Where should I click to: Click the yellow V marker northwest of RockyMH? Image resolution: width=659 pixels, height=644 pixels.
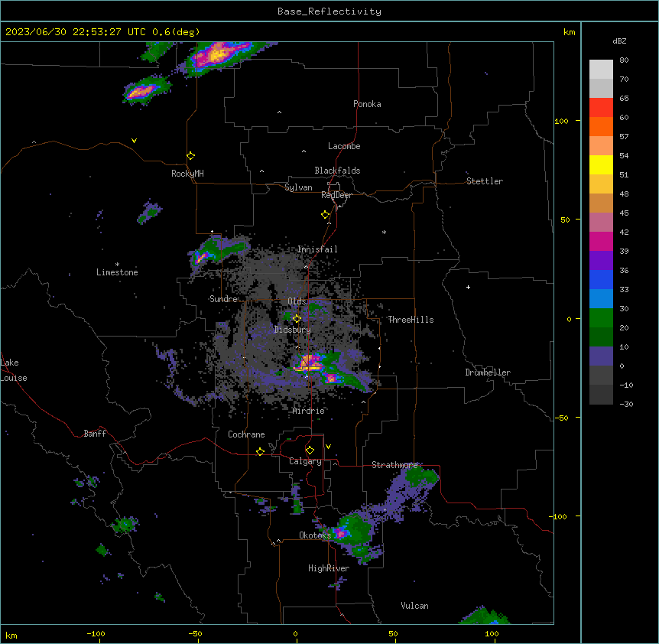tap(134, 141)
